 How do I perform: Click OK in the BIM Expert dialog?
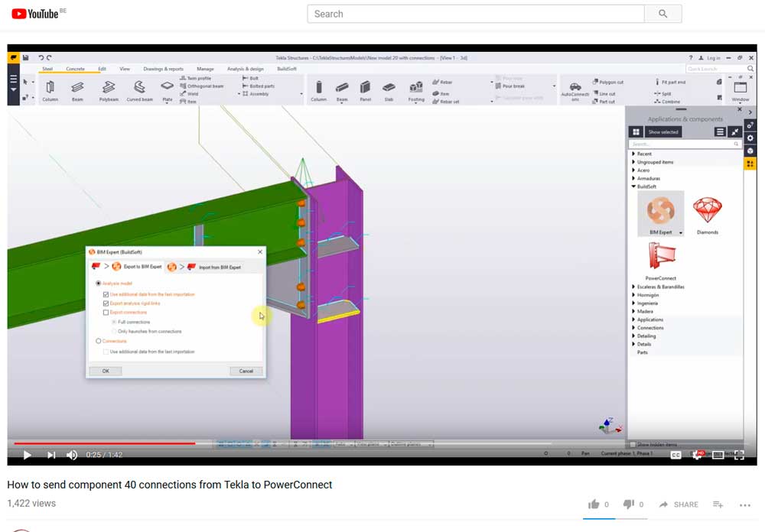click(106, 371)
